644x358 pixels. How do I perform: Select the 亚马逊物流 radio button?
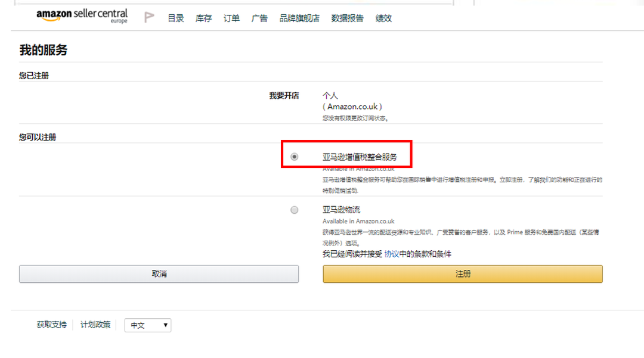pos(294,210)
